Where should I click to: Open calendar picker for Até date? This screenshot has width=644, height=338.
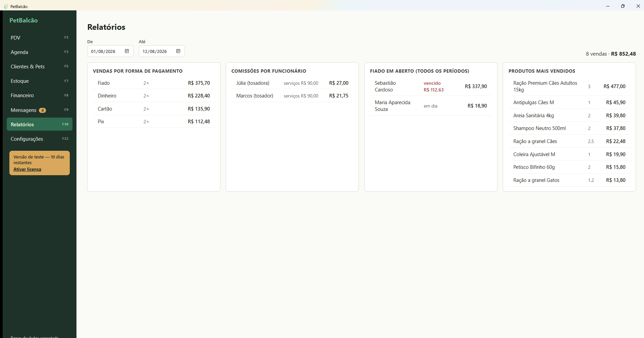(178, 51)
